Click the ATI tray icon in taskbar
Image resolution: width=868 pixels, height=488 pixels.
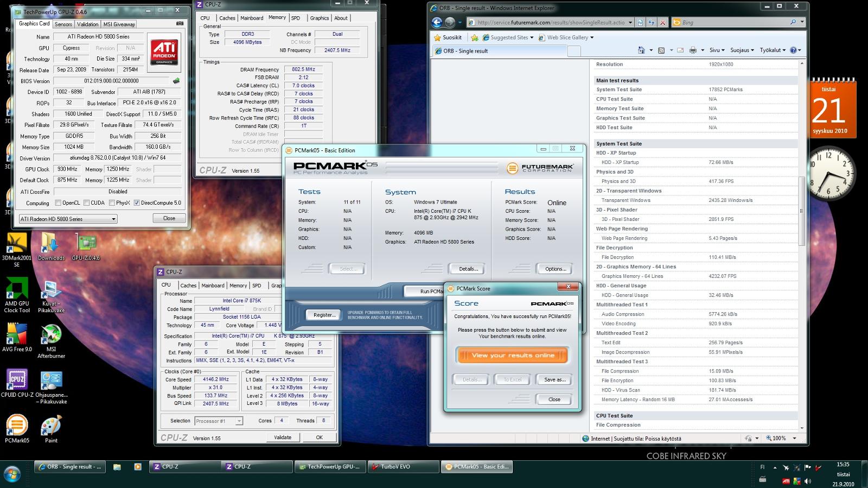[786, 480]
